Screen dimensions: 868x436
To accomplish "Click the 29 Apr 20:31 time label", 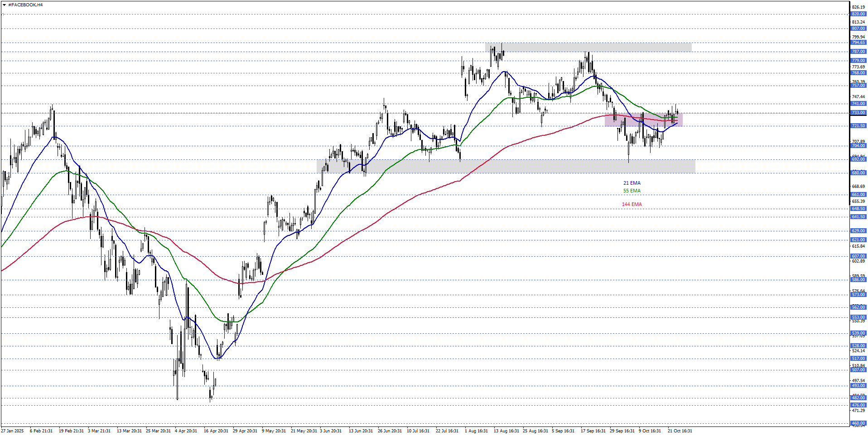I will 245,431.
